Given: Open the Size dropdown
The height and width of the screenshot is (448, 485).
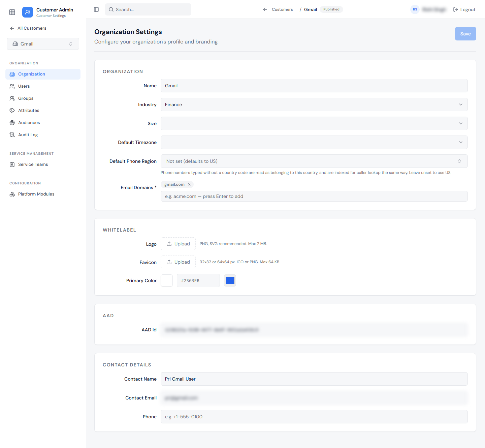Looking at the screenshot, I should click(x=314, y=123).
